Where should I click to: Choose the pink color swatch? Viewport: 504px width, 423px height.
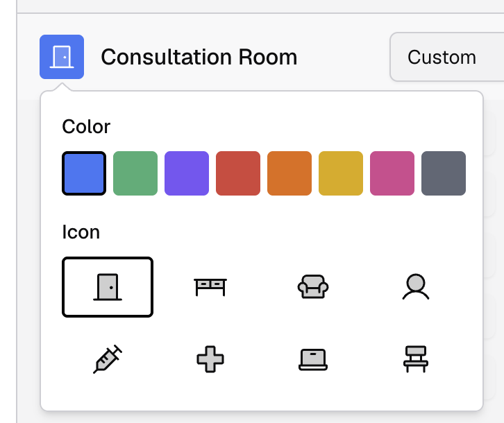(x=392, y=173)
